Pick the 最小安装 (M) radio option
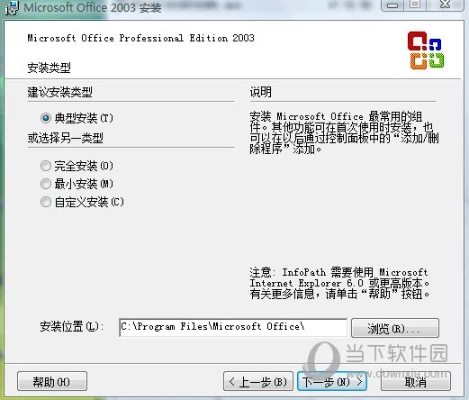This screenshot has width=469, height=400. click(x=46, y=184)
